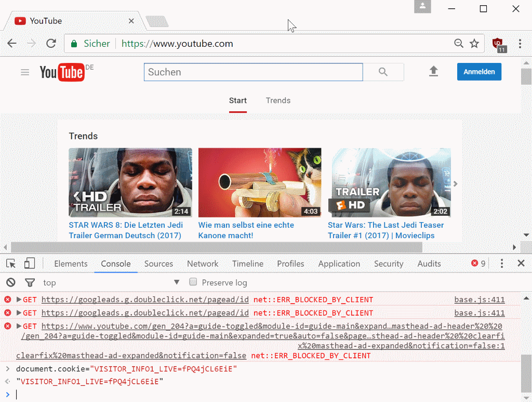Image resolution: width=532 pixels, height=402 pixels.
Task: Close the YouTube browser tab
Action: pyautogui.click(x=131, y=21)
